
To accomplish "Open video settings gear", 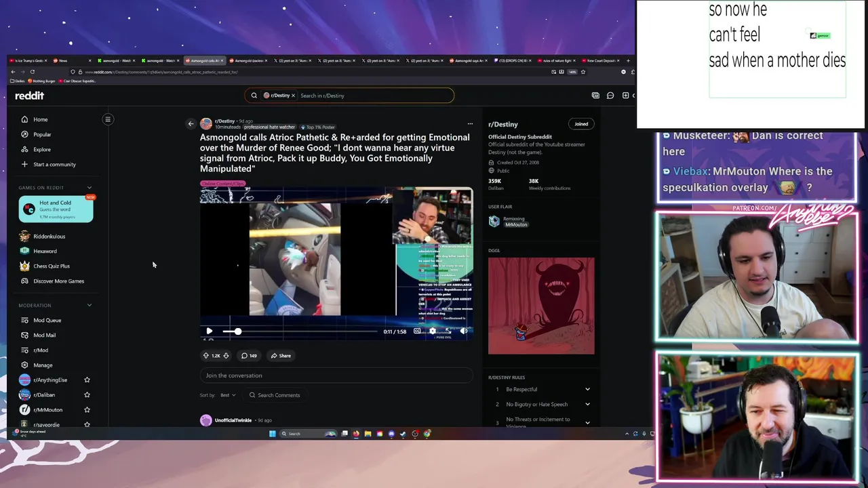I will 433,331.
